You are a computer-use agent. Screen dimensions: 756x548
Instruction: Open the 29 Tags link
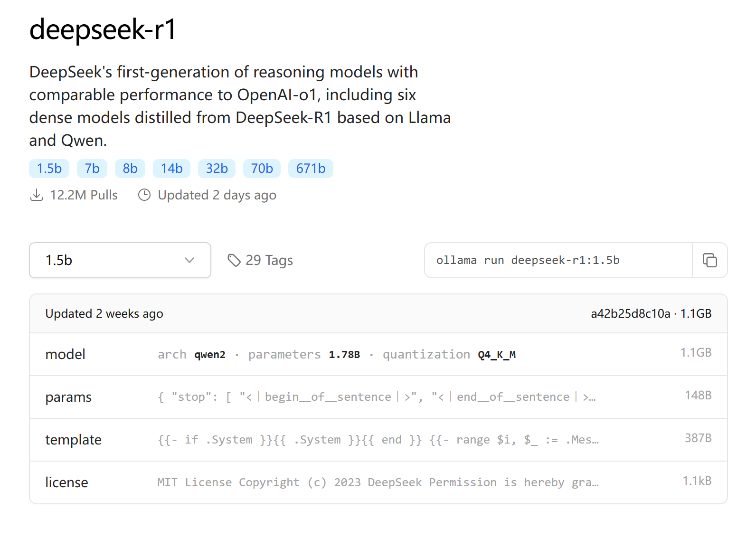point(260,260)
